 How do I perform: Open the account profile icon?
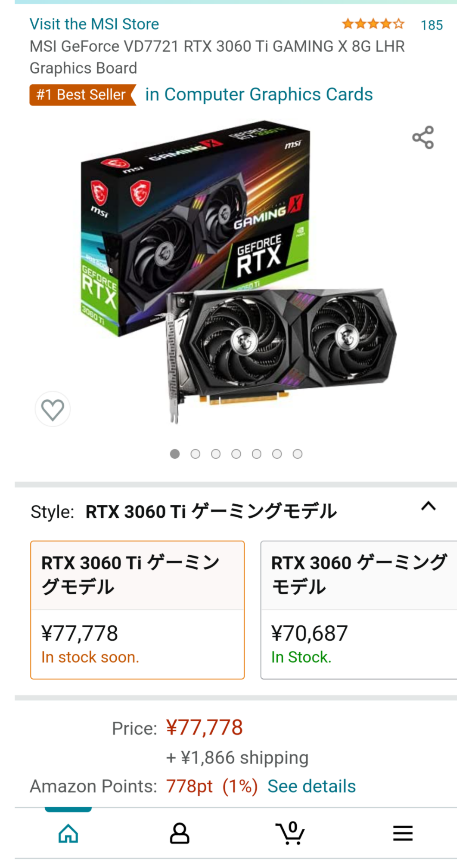(180, 833)
